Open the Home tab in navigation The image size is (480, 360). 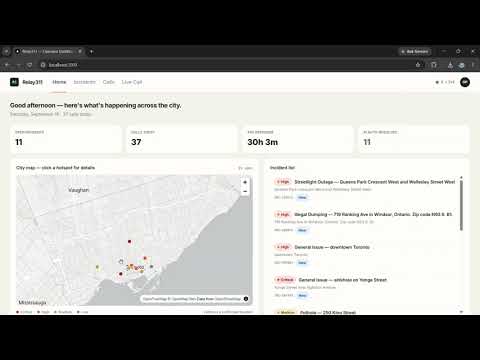click(59, 82)
